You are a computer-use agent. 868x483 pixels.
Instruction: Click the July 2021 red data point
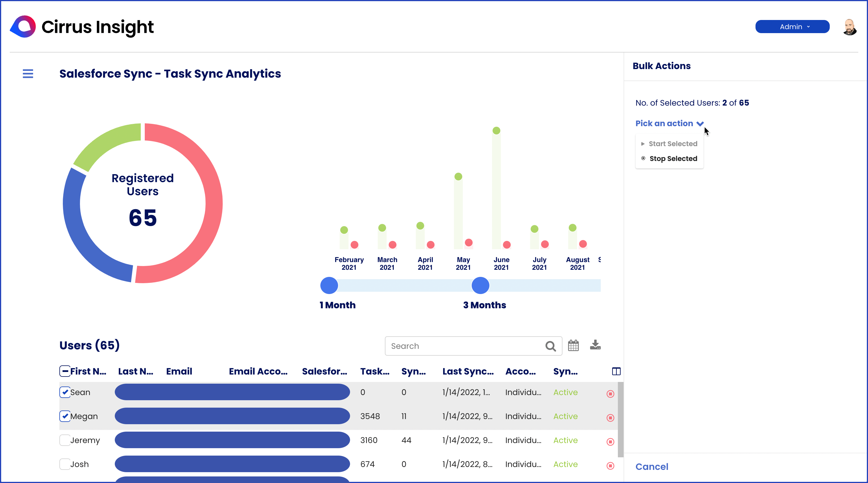(545, 244)
